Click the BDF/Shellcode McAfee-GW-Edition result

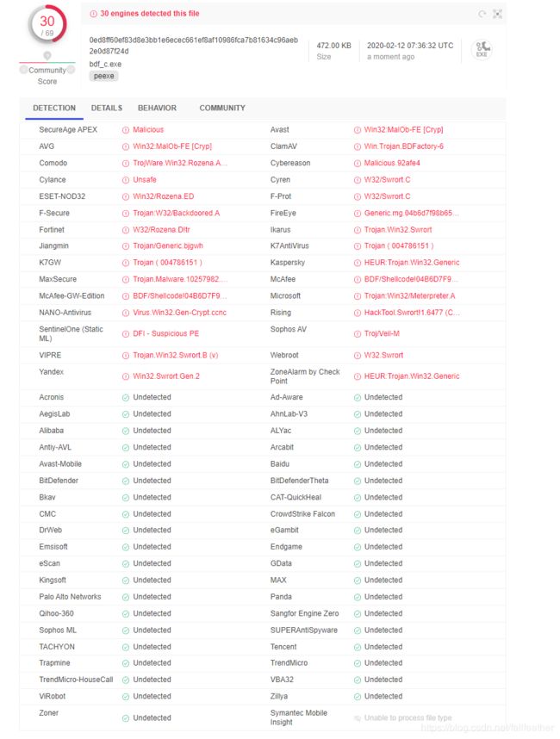(x=179, y=296)
